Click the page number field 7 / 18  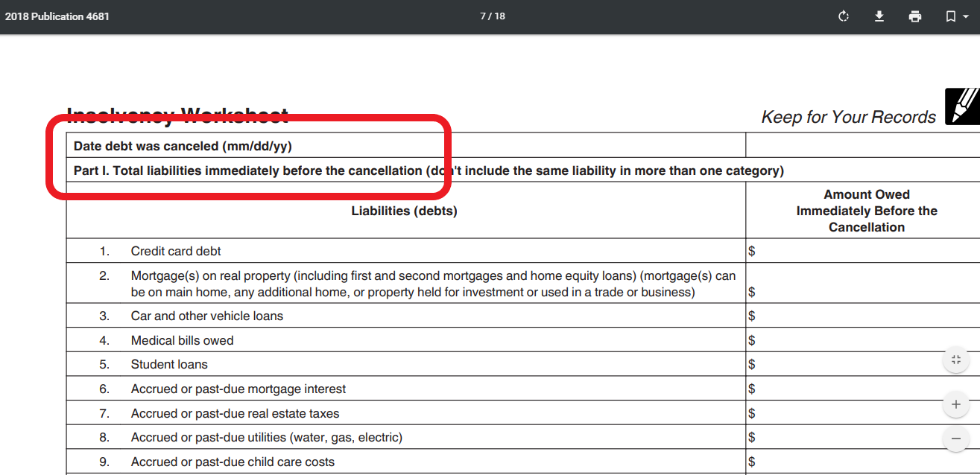click(492, 16)
